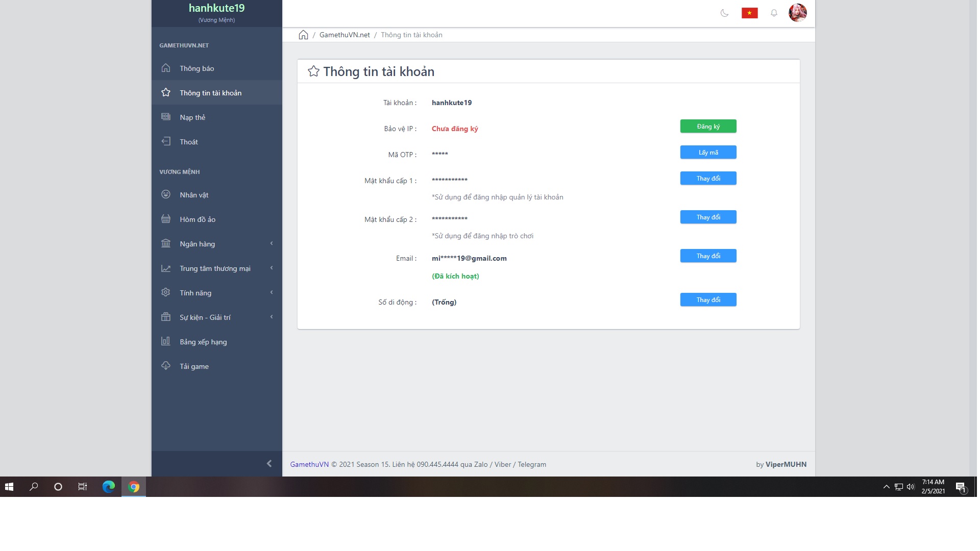The image size is (980, 551).
Task: Select the Nạp thẻ sidebar item
Action: [x=192, y=117]
